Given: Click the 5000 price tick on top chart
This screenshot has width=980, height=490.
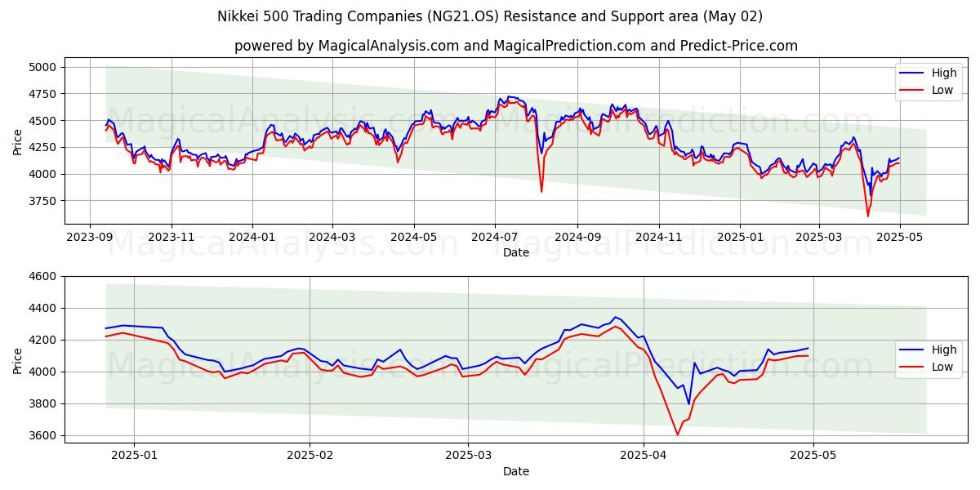Looking at the screenshot, I should (43, 67).
